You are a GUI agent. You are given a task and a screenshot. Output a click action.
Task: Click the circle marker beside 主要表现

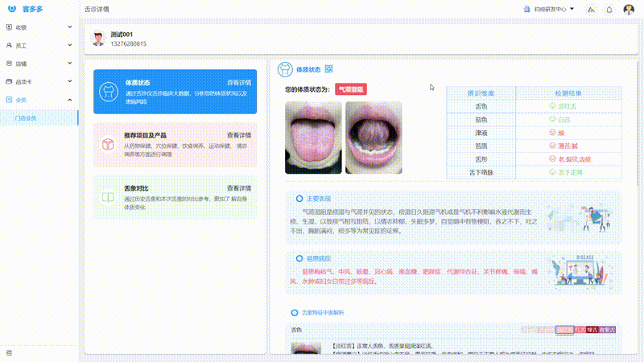[x=299, y=199]
